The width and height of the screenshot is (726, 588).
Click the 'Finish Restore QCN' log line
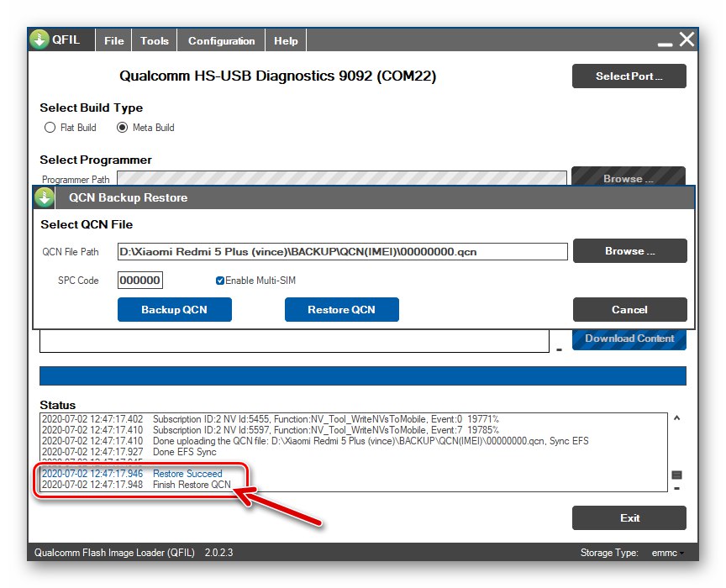[136, 485]
